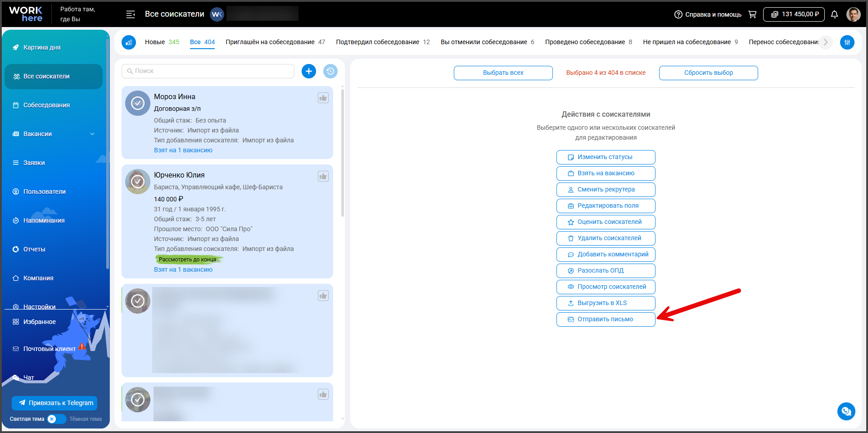Click Удалить соискателей button
The image size is (868, 433).
pos(606,238)
